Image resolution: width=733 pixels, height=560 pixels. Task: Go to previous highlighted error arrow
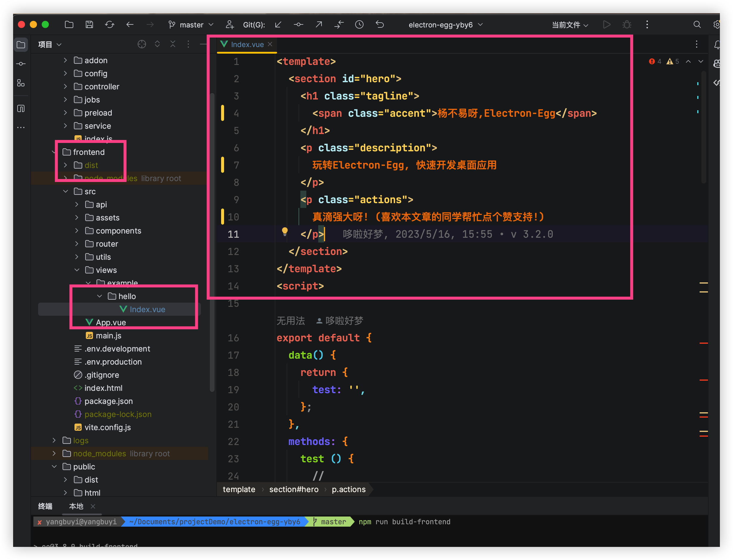pyautogui.click(x=688, y=61)
